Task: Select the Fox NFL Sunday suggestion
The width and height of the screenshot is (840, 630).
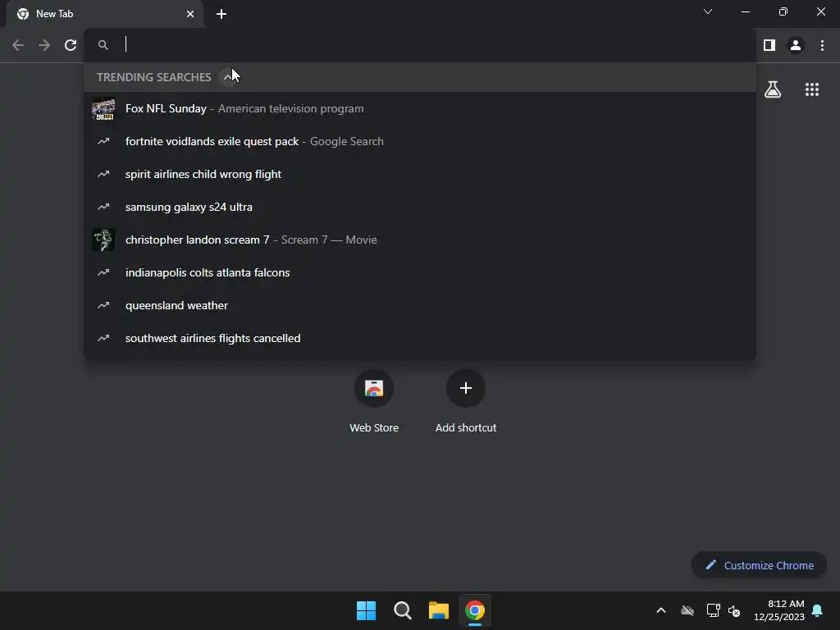Action: click(x=420, y=108)
